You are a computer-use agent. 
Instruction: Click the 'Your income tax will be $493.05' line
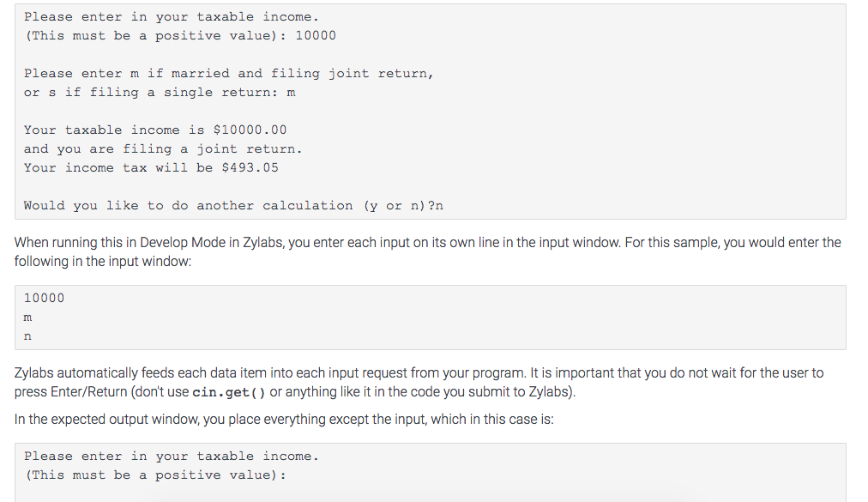tap(151, 168)
